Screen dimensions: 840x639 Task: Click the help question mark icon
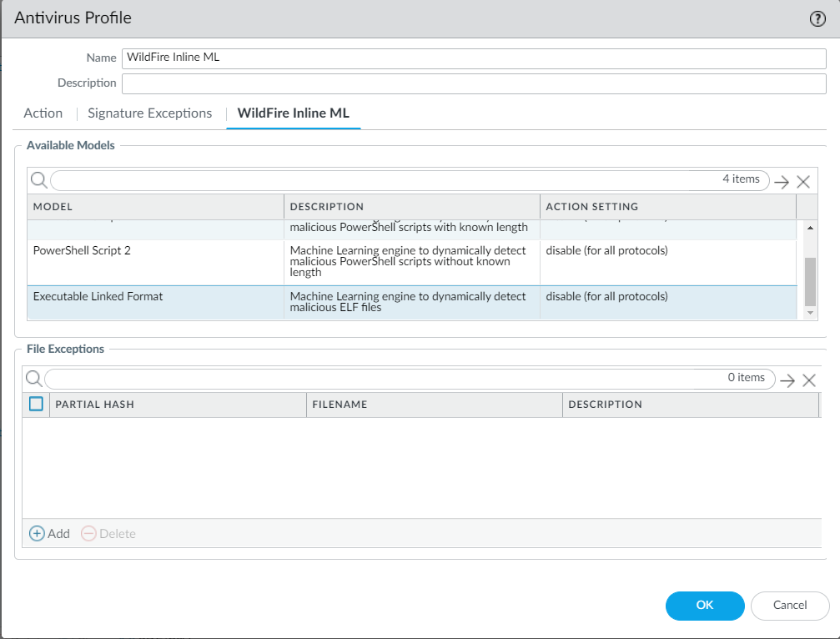click(x=817, y=19)
